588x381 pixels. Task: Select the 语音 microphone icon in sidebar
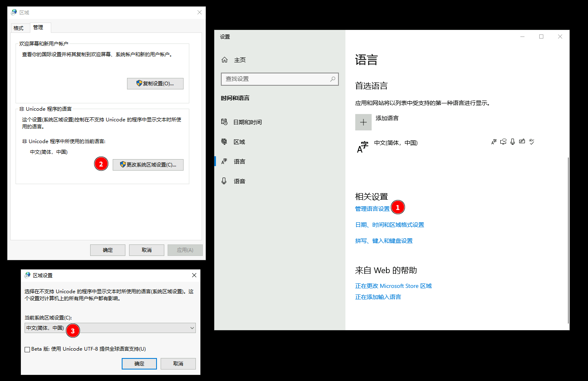point(225,180)
